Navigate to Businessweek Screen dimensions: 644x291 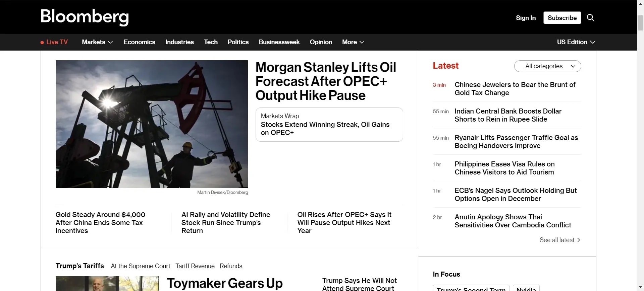(279, 42)
